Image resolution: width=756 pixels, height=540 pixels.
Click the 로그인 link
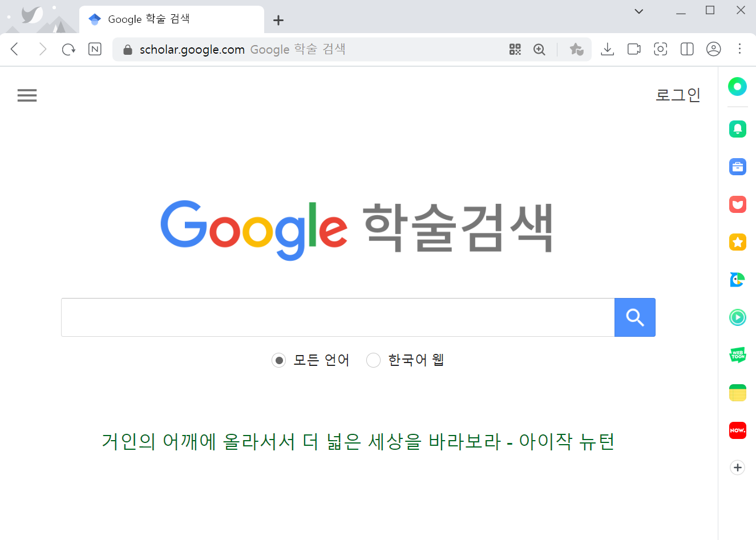[678, 95]
